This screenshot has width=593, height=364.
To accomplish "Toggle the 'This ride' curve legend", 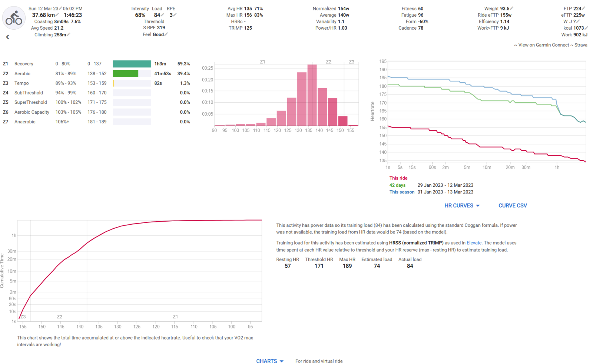I will (x=398, y=178).
